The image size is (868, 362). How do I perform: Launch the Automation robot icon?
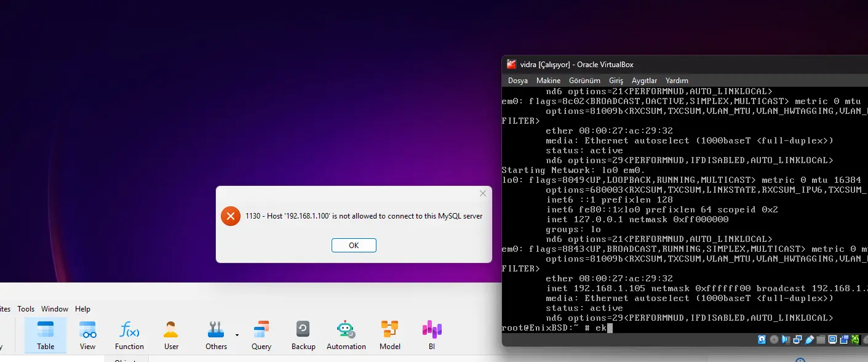346,335
